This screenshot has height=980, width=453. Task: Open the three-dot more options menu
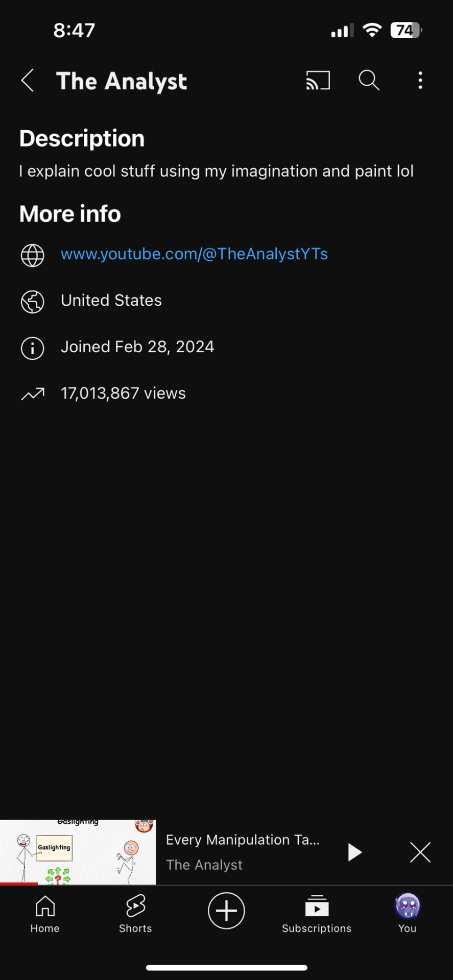click(x=420, y=81)
